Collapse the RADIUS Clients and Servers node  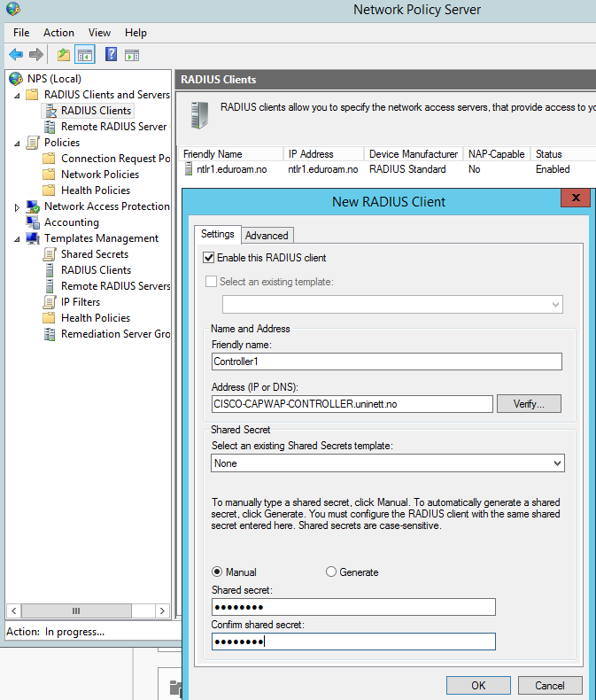(17, 96)
